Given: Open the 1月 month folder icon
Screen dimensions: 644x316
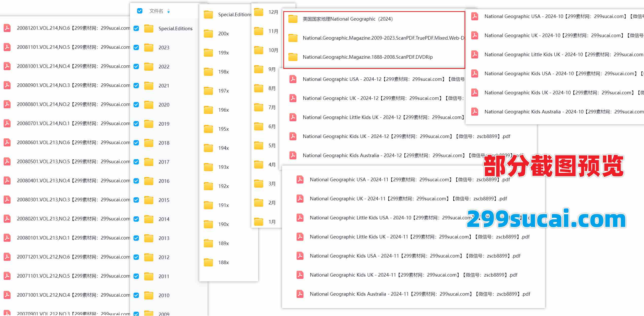Looking at the screenshot, I should (x=259, y=221).
